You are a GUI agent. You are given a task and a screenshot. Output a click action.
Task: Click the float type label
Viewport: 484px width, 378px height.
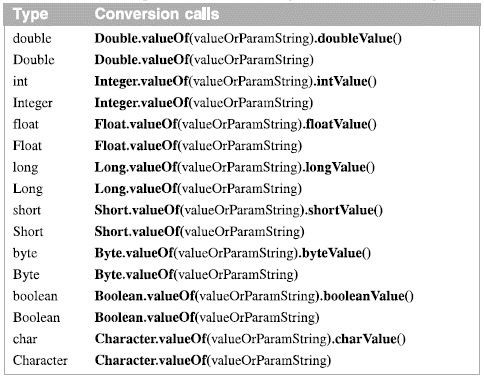click(26, 124)
